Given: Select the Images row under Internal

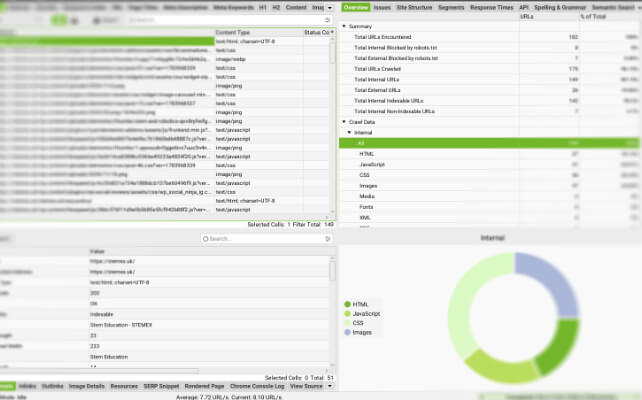Looking at the screenshot, I should coord(489,186).
